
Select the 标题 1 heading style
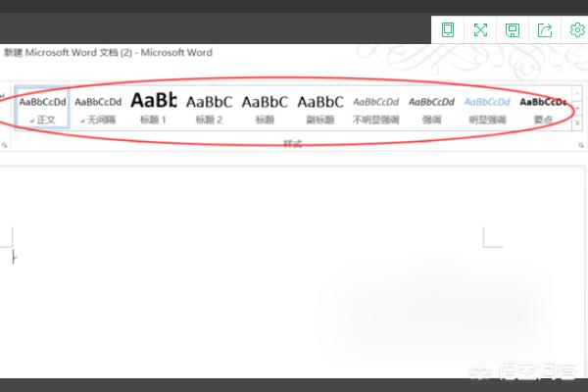(154, 108)
